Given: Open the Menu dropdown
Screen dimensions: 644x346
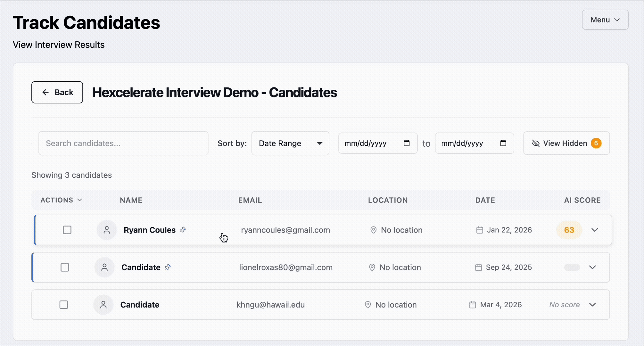Looking at the screenshot, I should [605, 20].
